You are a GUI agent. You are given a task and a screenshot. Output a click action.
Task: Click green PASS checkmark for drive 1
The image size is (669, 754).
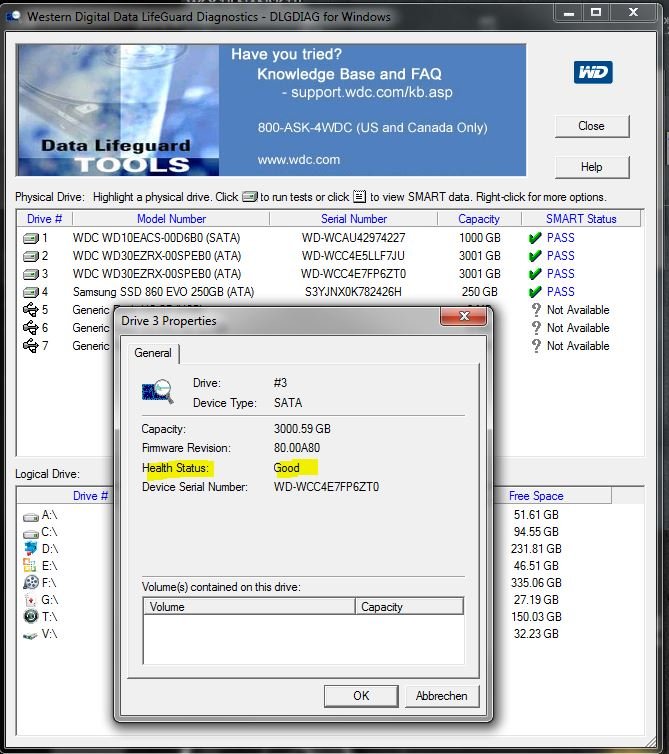pos(535,238)
